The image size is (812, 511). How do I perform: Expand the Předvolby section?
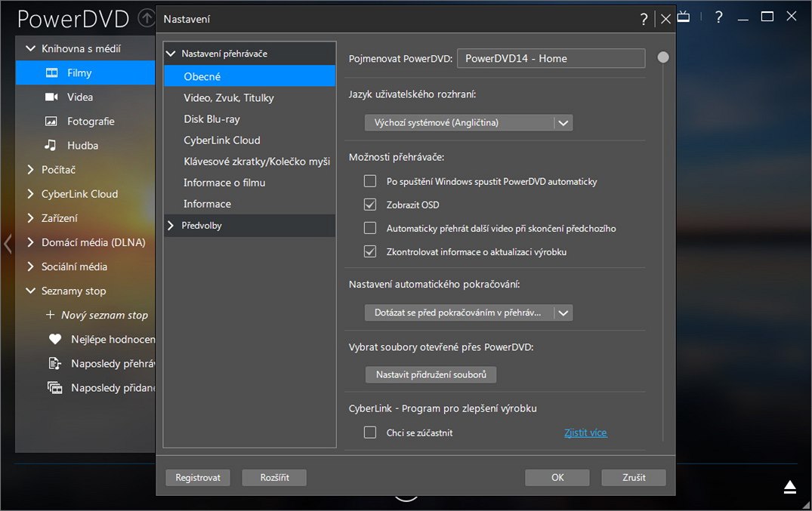171,226
